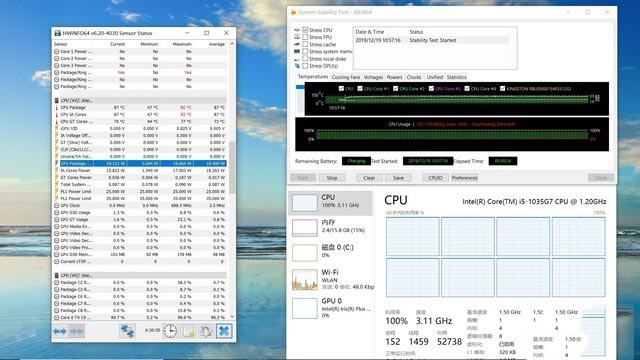Enable Stress GPU(s) checkbox
The image size is (640, 360).
pos(305,66)
